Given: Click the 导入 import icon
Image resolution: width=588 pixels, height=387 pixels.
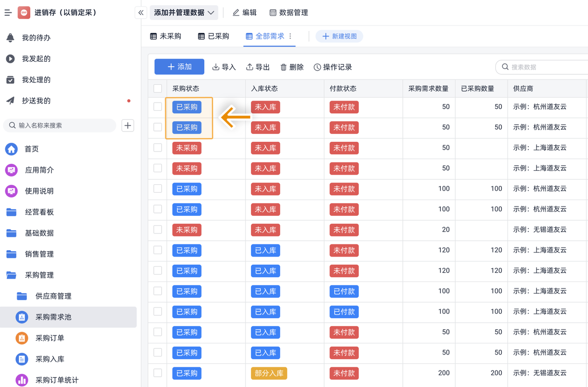Looking at the screenshot, I should pyautogui.click(x=216, y=67).
